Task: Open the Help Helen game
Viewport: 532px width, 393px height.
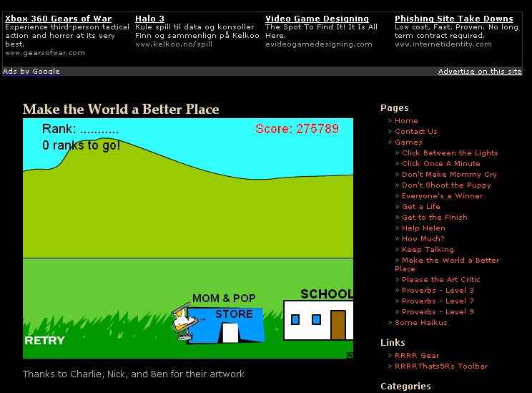Action: pyautogui.click(x=423, y=228)
